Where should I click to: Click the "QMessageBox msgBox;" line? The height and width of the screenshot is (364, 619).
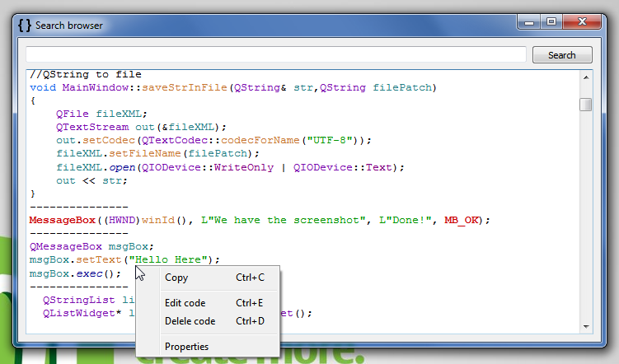91,246
